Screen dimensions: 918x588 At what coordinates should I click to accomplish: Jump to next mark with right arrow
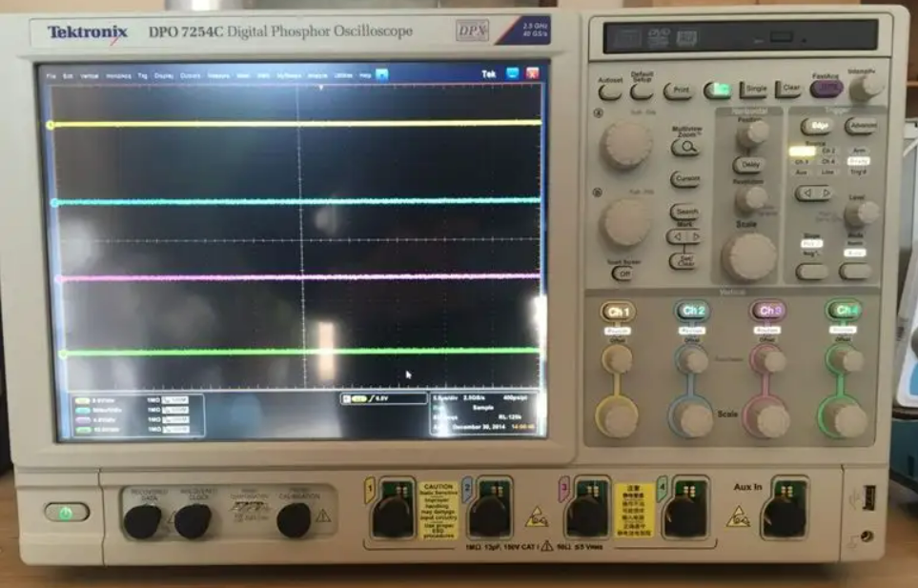694,237
